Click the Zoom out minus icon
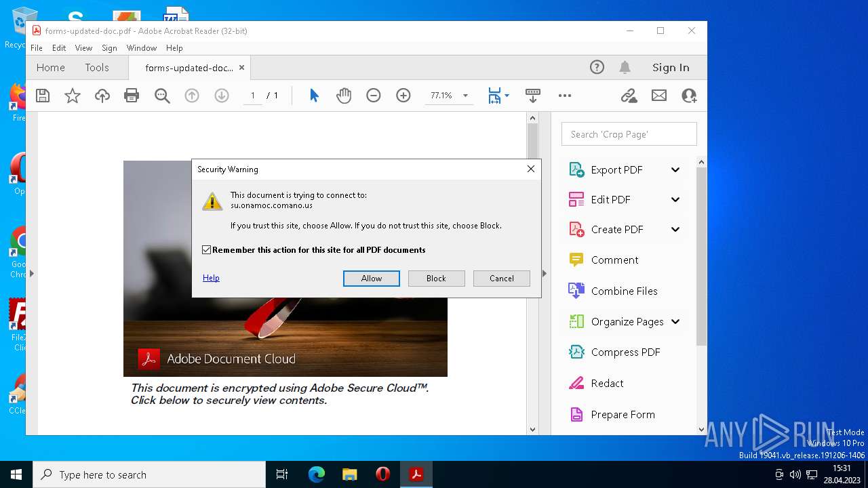Viewport: 868px width, 488px height. pyautogui.click(x=374, y=96)
